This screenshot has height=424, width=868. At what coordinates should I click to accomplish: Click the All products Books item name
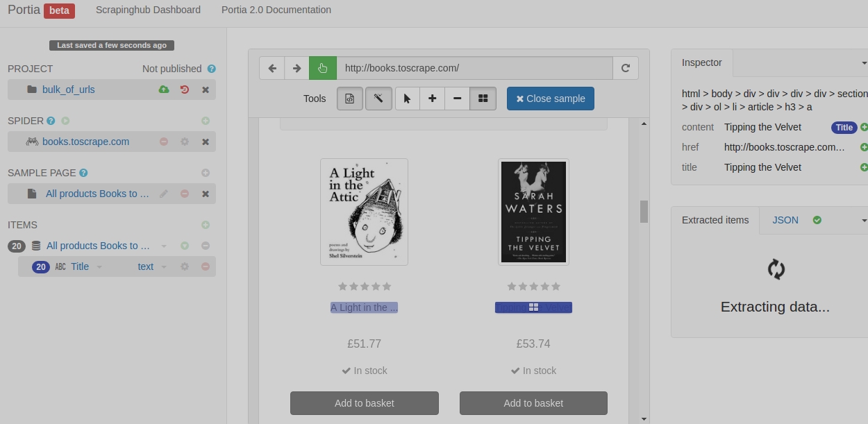tap(98, 246)
